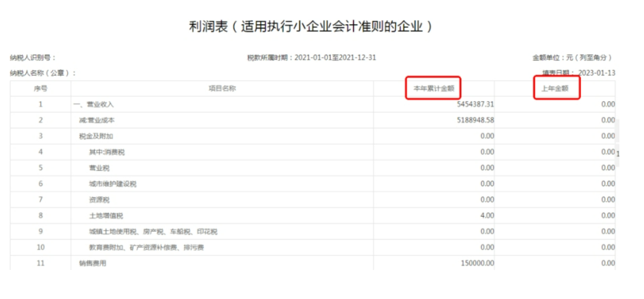Click the title 利润表（适用执行小企业会计准则的企业）
The image size is (644, 299).
(311, 26)
